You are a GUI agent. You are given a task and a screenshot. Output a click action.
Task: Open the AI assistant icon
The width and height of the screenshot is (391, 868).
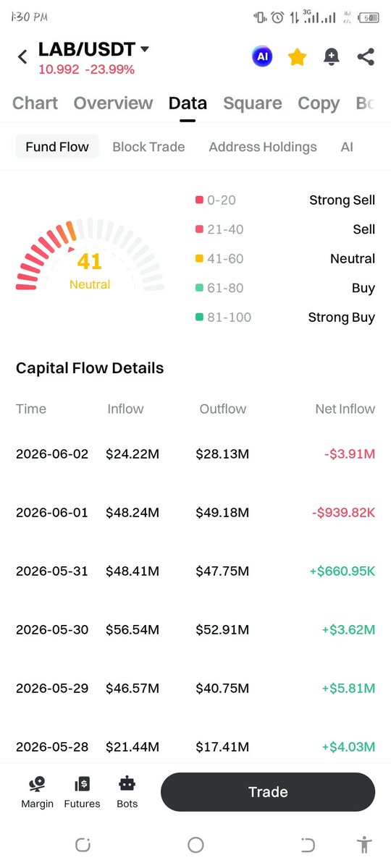coord(262,56)
